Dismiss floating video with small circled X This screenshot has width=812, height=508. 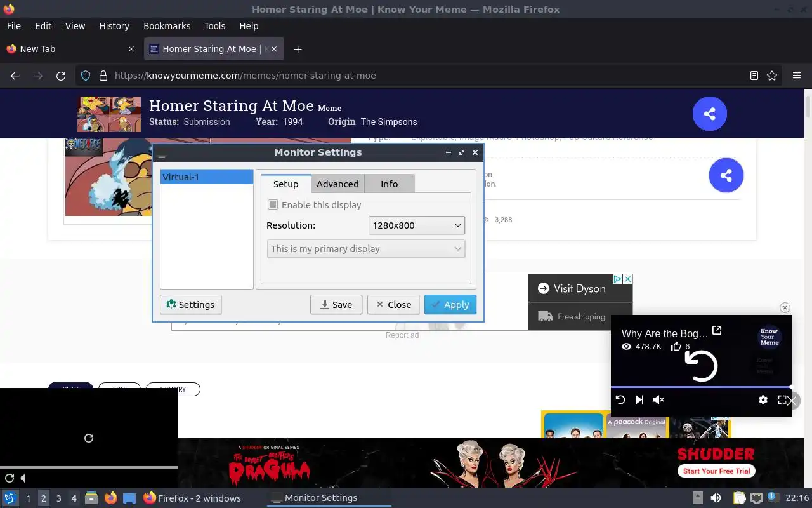pyautogui.click(x=785, y=307)
